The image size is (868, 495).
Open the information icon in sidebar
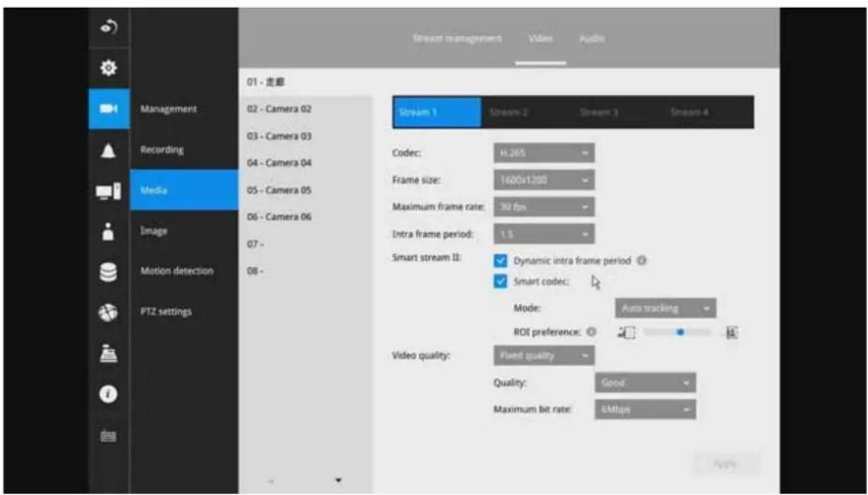click(109, 393)
